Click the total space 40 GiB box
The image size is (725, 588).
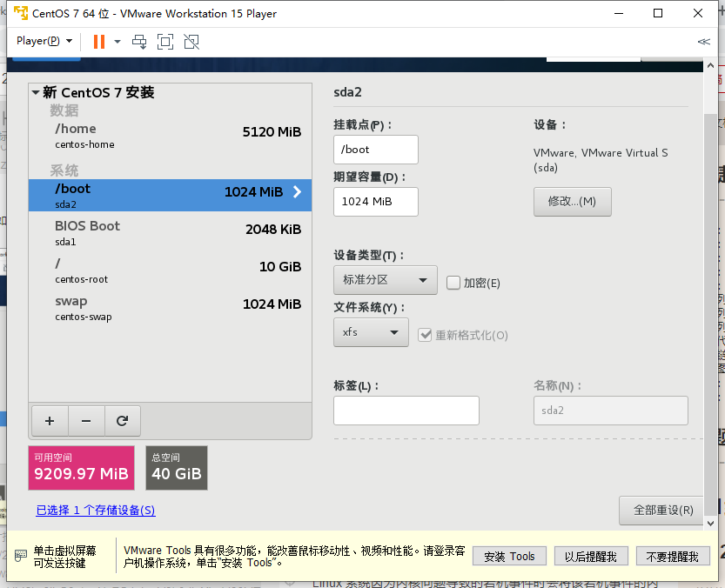[177, 468]
